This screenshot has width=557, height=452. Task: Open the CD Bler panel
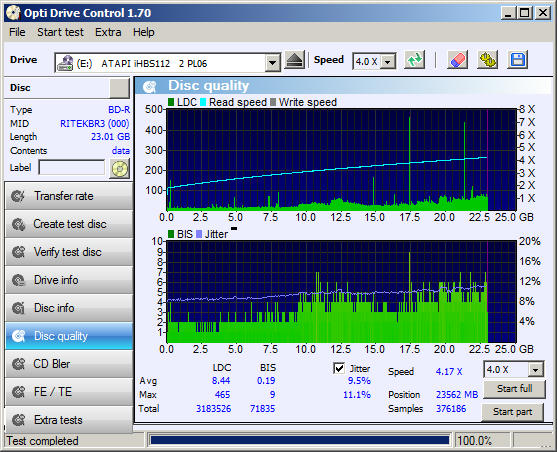point(69,364)
